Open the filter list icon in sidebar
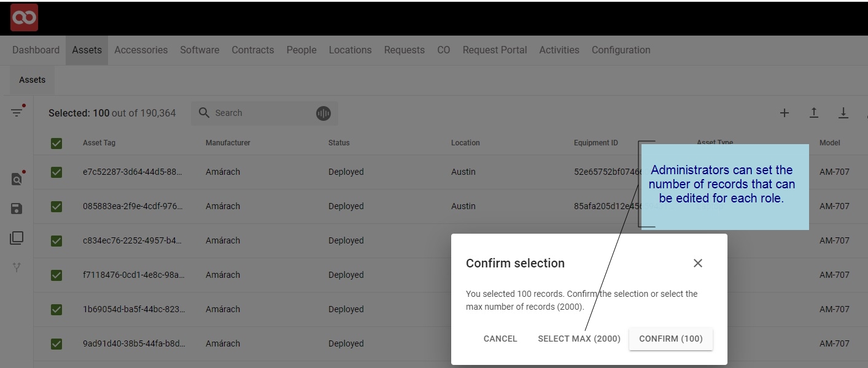 (17, 112)
